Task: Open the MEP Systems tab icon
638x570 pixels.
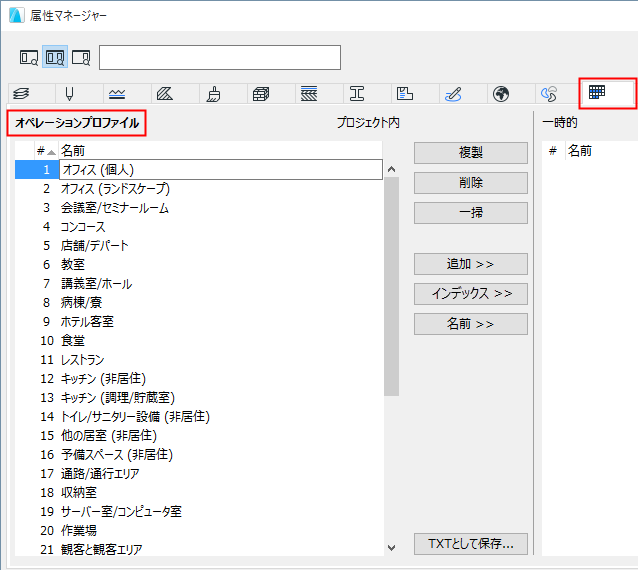Action: [x=549, y=94]
